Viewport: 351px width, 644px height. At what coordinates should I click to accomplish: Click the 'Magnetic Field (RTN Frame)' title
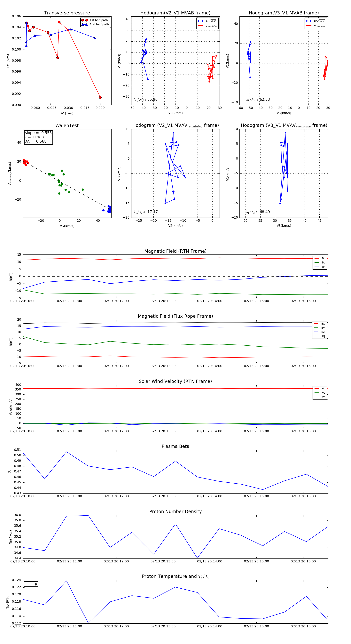(175, 251)
